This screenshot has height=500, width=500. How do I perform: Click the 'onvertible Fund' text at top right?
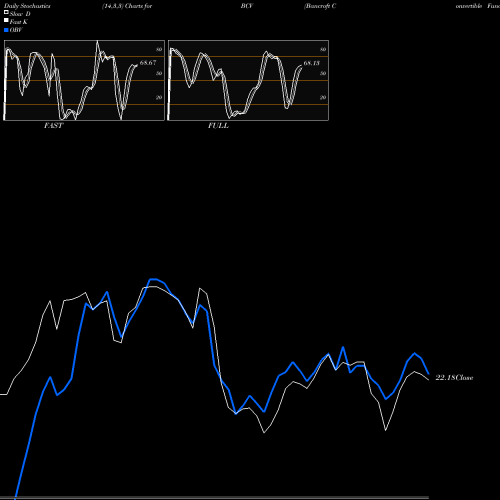478,6
